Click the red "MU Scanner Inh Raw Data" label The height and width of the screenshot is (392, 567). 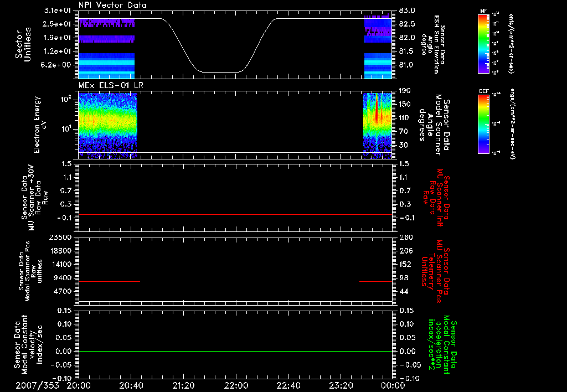(x=436, y=198)
